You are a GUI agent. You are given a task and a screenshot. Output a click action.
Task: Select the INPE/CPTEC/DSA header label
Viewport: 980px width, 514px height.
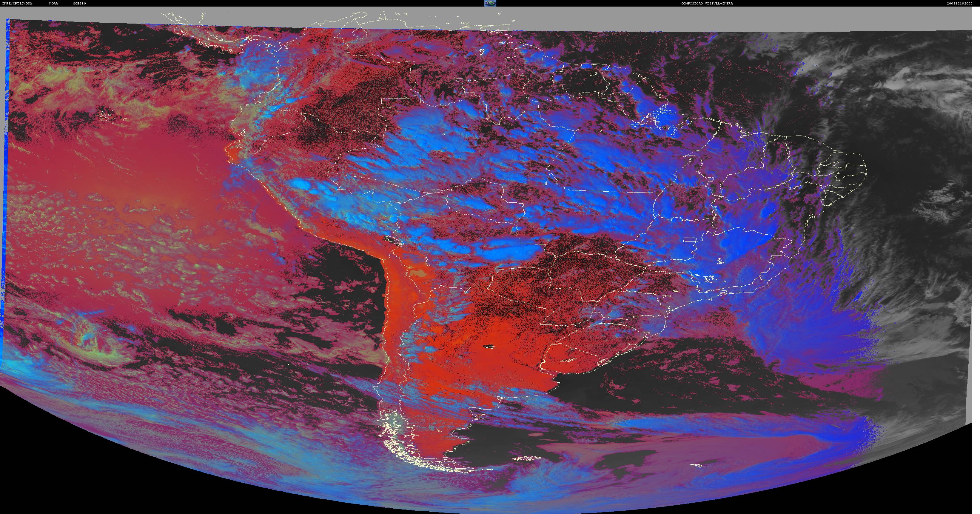click(17, 3)
